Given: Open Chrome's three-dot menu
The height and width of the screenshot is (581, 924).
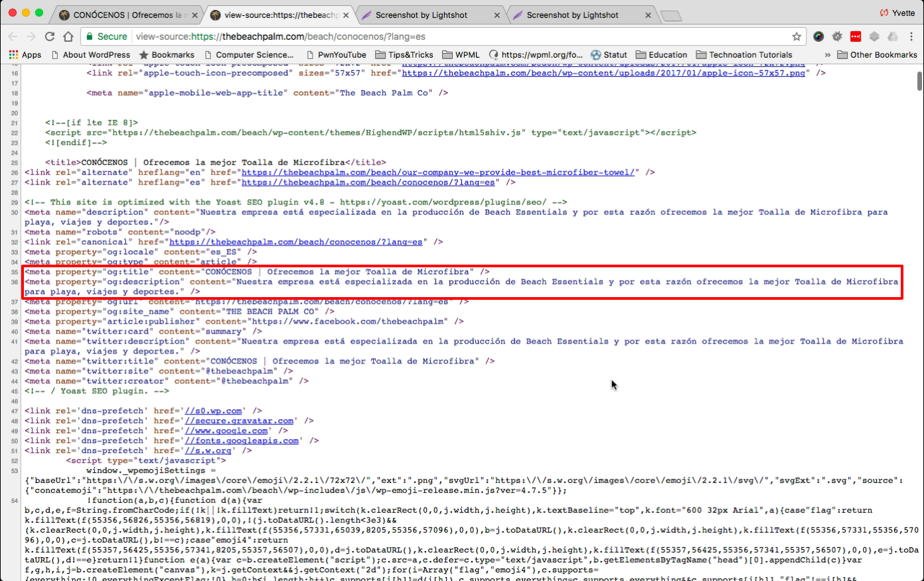Looking at the screenshot, I should click(911, 36).
